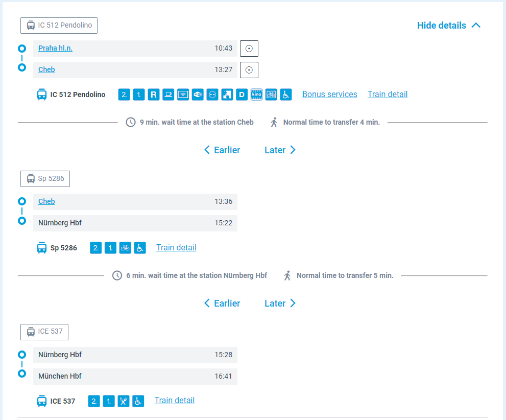
Task: Click the train icon beside IC 512 Pendolino details
Action: click(42, 95)
